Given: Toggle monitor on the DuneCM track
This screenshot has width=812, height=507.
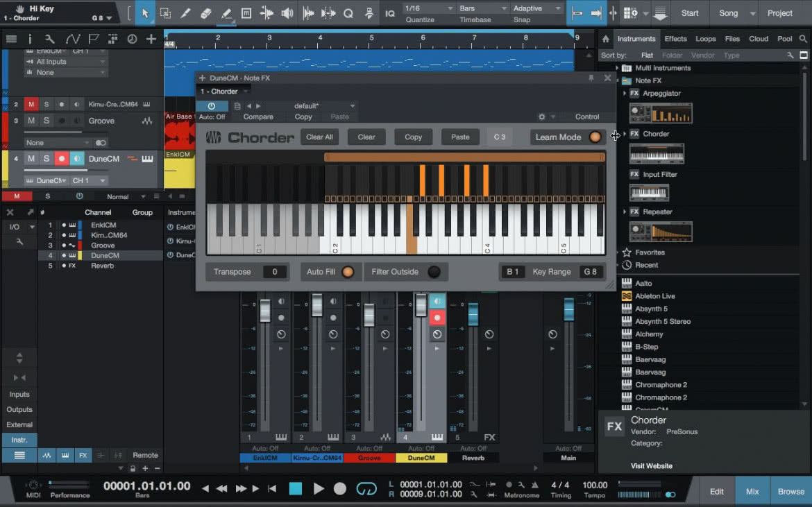Looking at the screenshot, I should (76, 159).
